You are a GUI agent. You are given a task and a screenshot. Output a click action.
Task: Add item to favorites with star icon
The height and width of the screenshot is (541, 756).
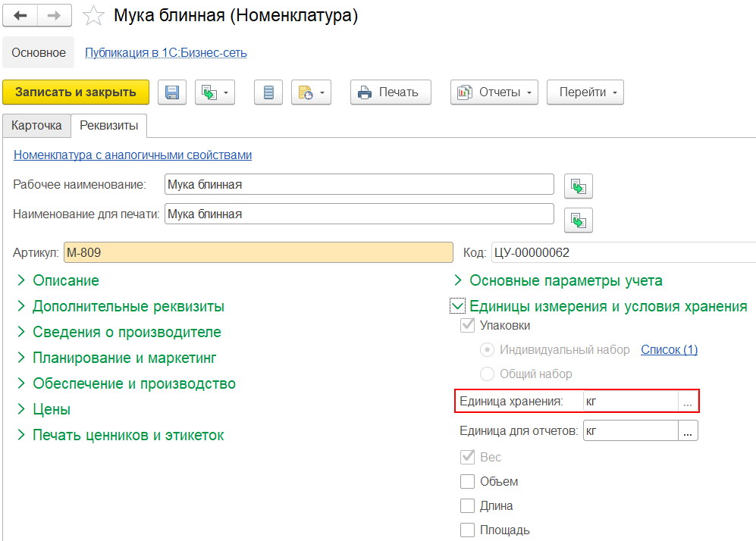pos(93,15)
